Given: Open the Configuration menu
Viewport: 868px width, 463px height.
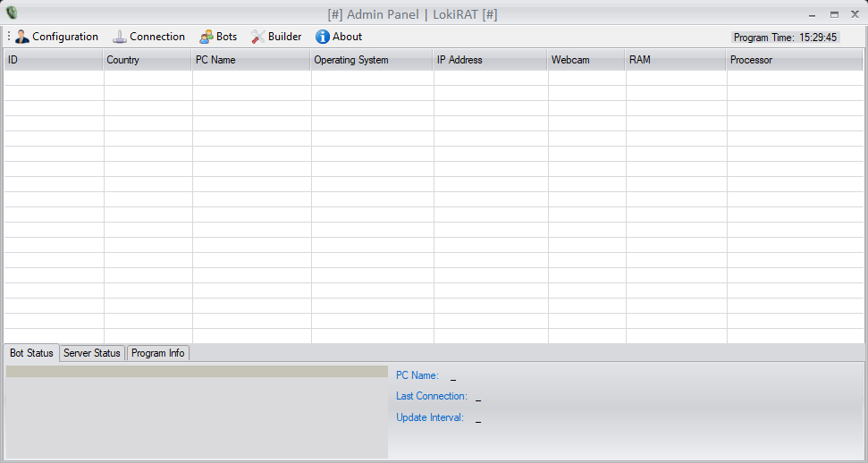Looking at the screenshot, I should (x=56, y=37).
